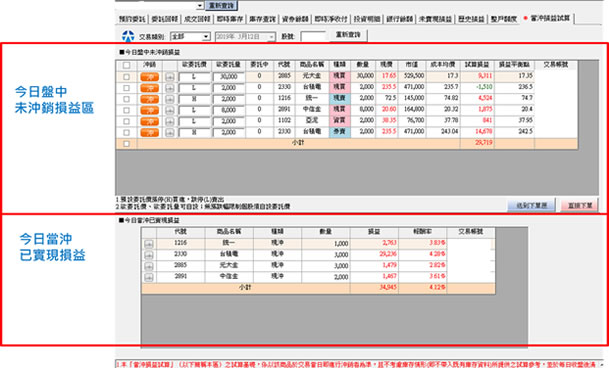The height and width of the screenshot is (368, 609).
Task: Click the blue brokerage logo icon
Action: coord(128,36)
